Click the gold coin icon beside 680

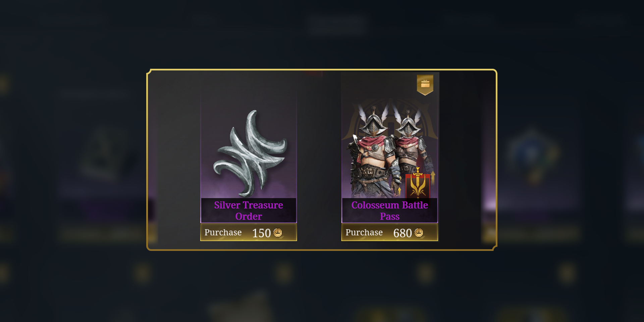(419, 232)
